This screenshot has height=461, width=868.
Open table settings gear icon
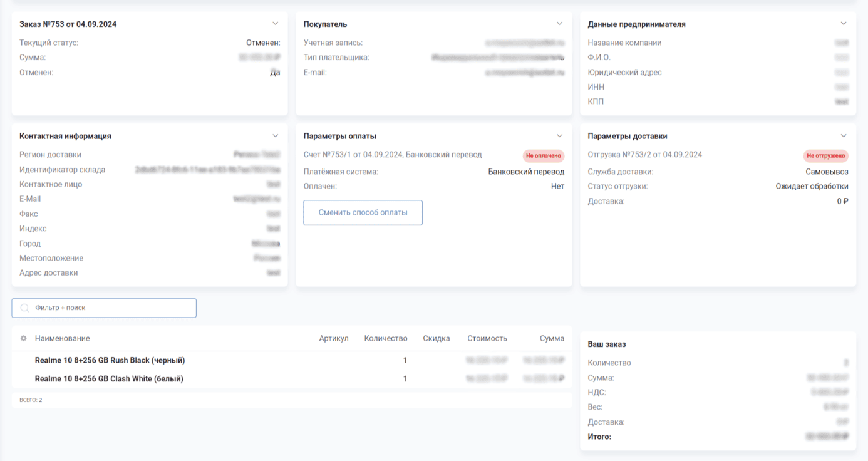[x=24, y=338]
